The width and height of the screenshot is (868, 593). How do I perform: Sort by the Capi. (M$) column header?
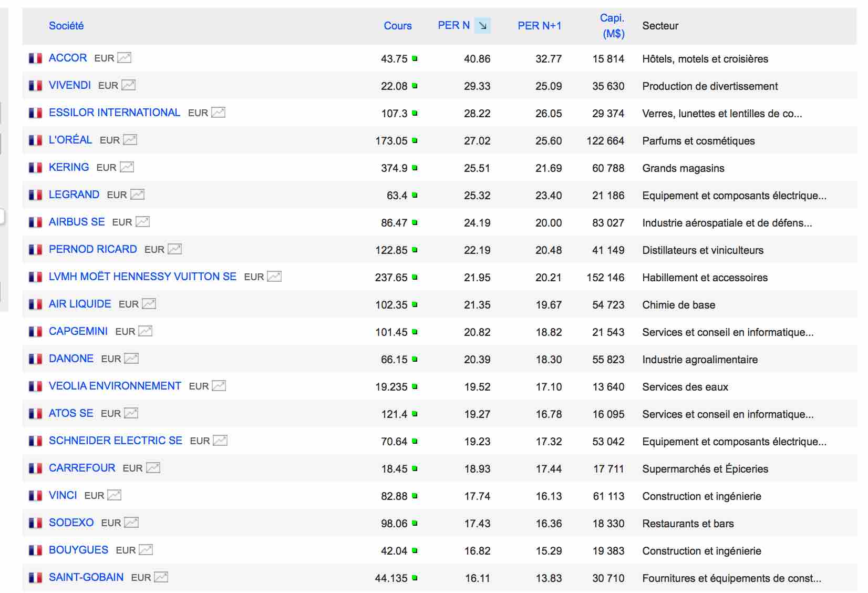tap(613, 26)
